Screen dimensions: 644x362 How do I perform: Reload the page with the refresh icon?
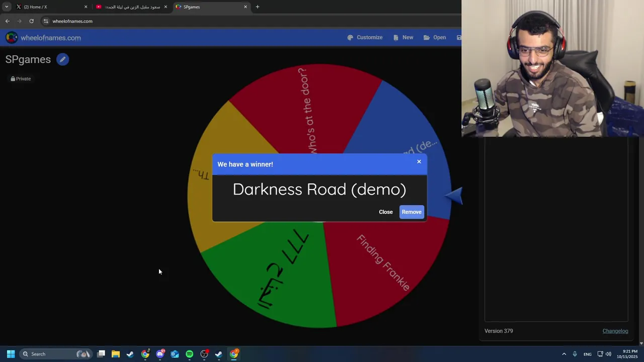point(31,21)
